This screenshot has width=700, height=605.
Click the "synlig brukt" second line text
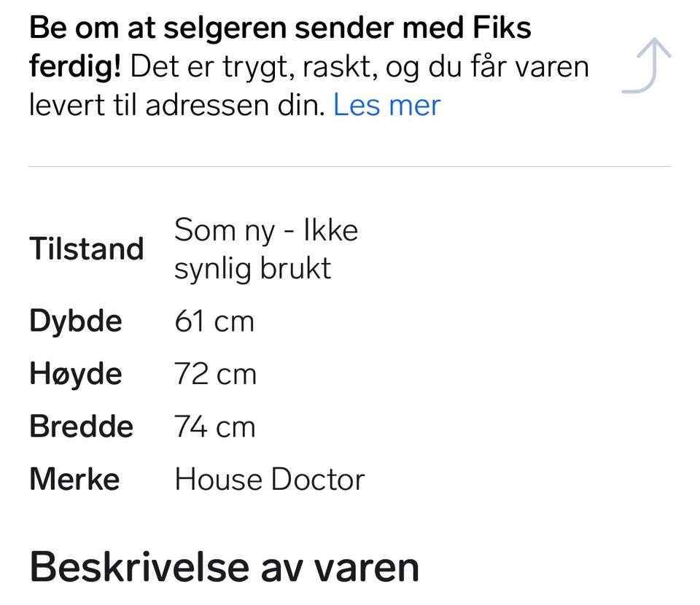click(252, 269)
